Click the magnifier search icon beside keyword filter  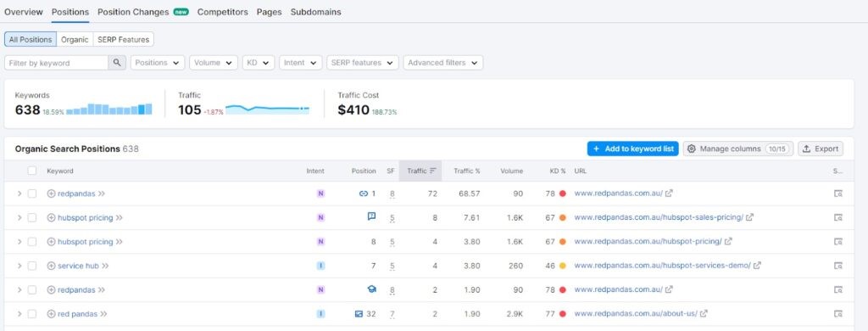point(117,63)
